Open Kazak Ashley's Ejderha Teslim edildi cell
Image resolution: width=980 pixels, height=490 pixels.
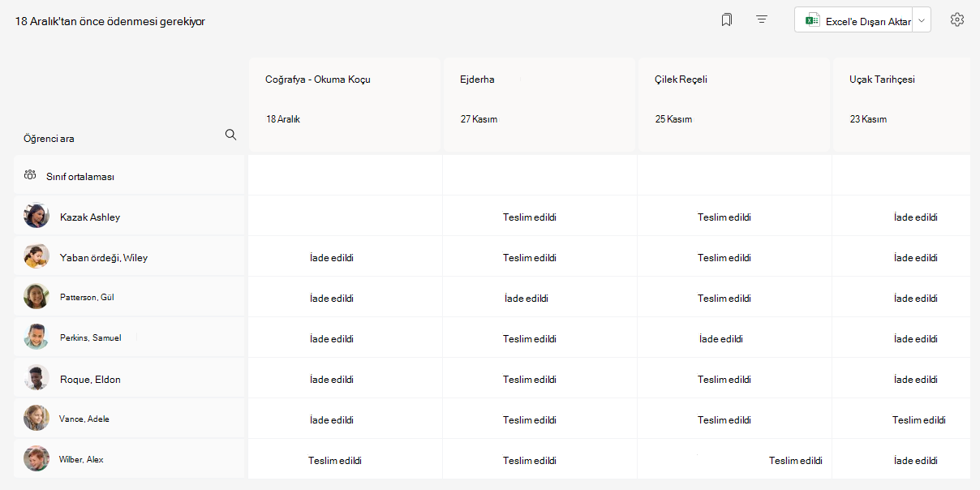pyautogui.click(x=539, y=216)
